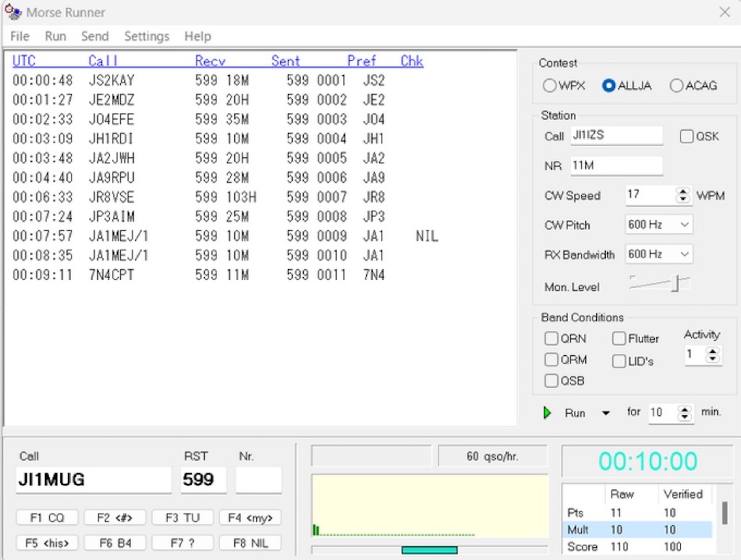Click the F6 B4 button
This screenshot has height=560, width=741.
(114, 543)
